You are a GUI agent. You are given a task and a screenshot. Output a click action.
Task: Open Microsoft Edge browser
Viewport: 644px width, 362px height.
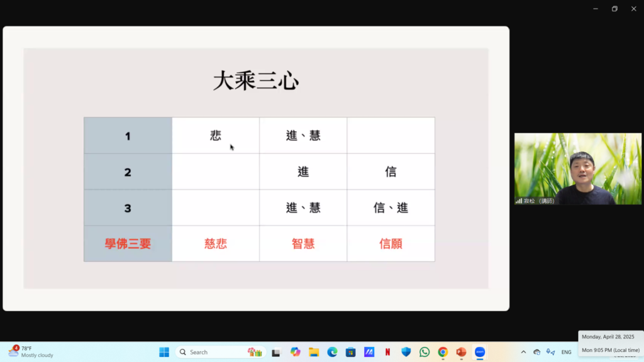click(x=332, y=352)
